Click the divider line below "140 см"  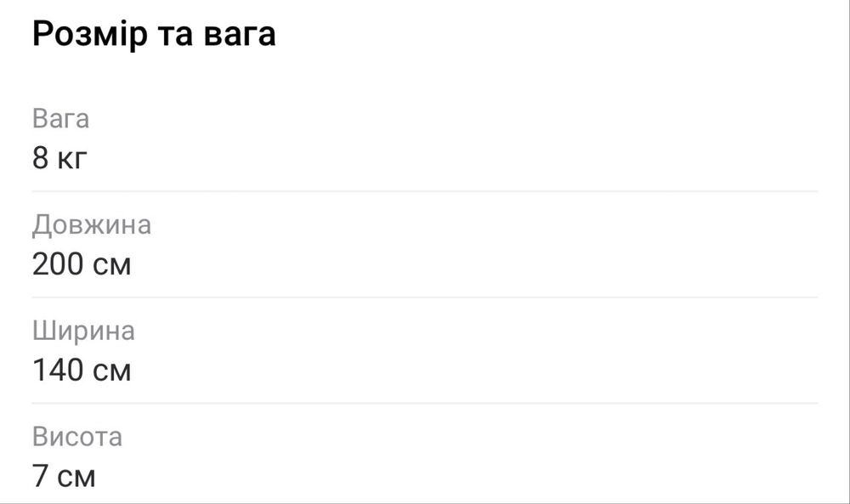point(425,403)
